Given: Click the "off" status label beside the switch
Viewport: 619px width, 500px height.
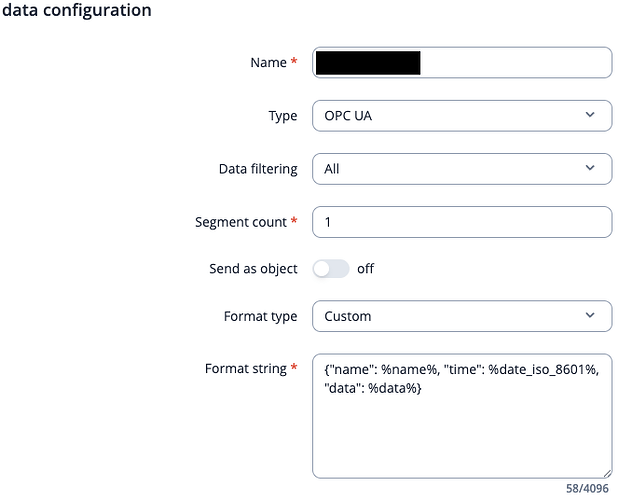Looking at the screenshot, I should (365, 269).
